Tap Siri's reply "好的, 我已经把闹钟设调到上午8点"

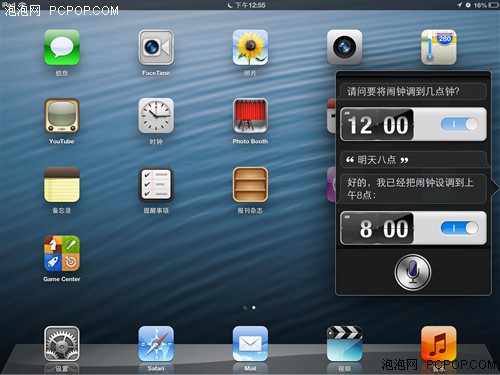click(410, 188)
